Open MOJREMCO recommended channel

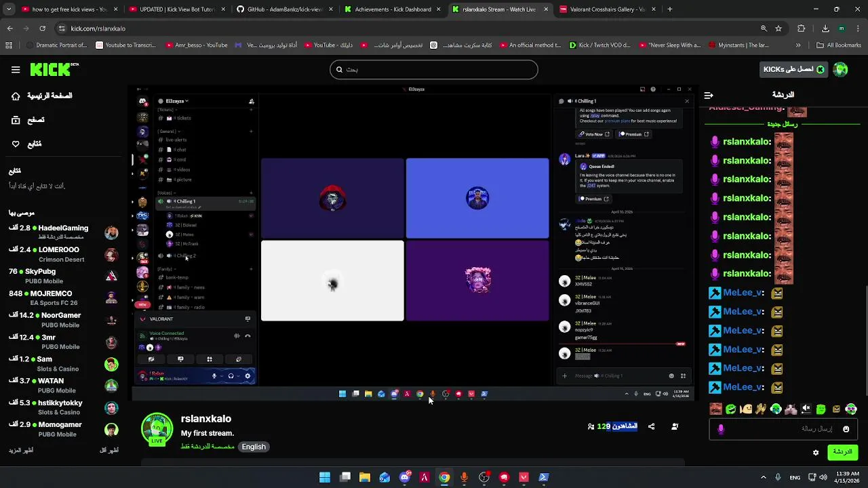coord(63,298)
